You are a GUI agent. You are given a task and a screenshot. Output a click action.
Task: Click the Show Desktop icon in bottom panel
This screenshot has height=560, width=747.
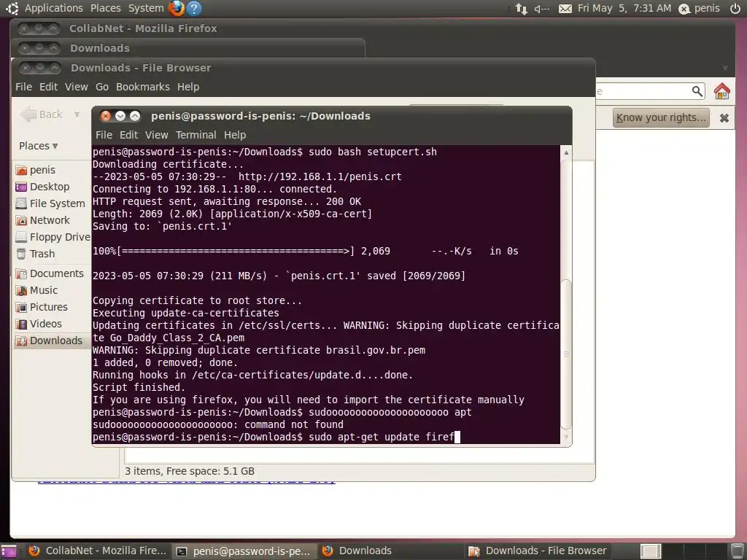tap(8, 551)
